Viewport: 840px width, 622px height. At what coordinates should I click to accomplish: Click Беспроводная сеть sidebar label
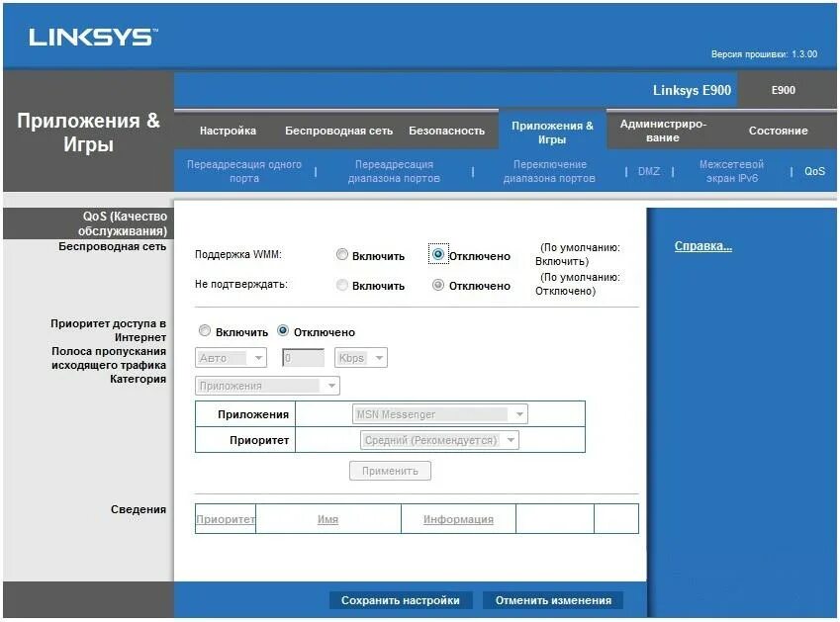(113, 247)
